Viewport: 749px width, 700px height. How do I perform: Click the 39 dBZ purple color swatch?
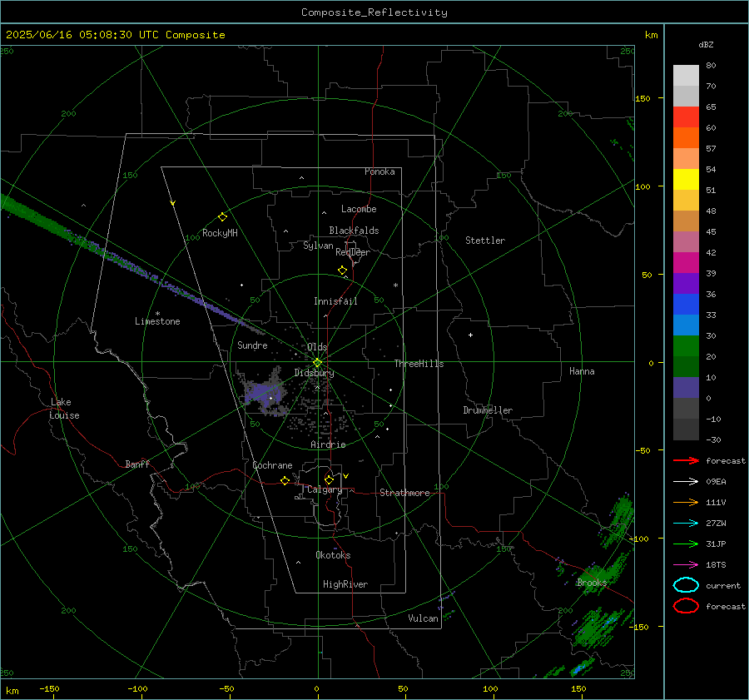(686, 283)
